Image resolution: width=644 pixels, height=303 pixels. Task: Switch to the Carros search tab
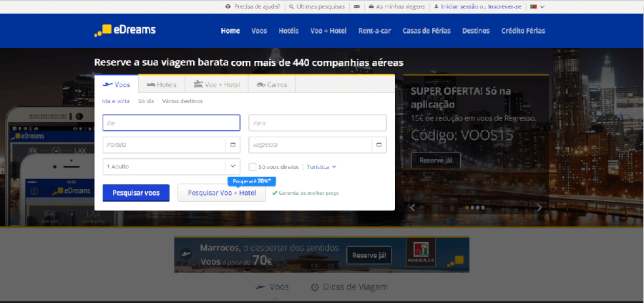coord(272,85)
